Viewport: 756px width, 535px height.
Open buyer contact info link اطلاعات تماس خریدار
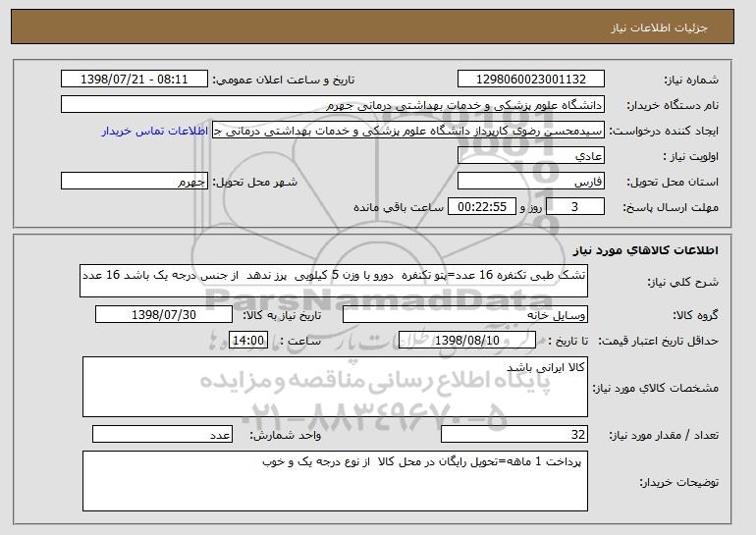155,131
